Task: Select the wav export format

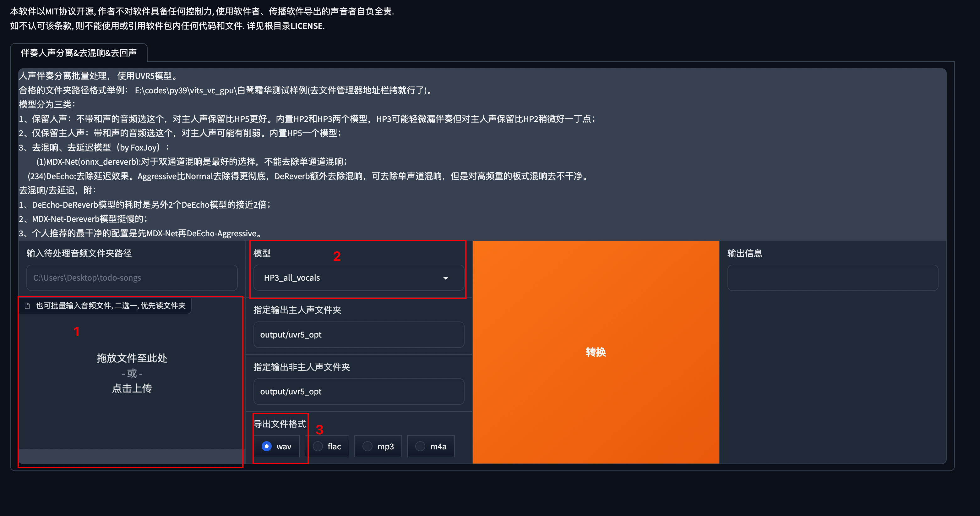Action: pyautogui.click(x=267, y=446)
